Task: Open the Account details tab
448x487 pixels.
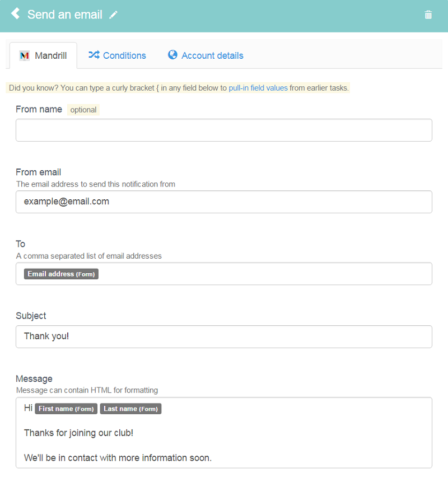Action: point(206,55)
